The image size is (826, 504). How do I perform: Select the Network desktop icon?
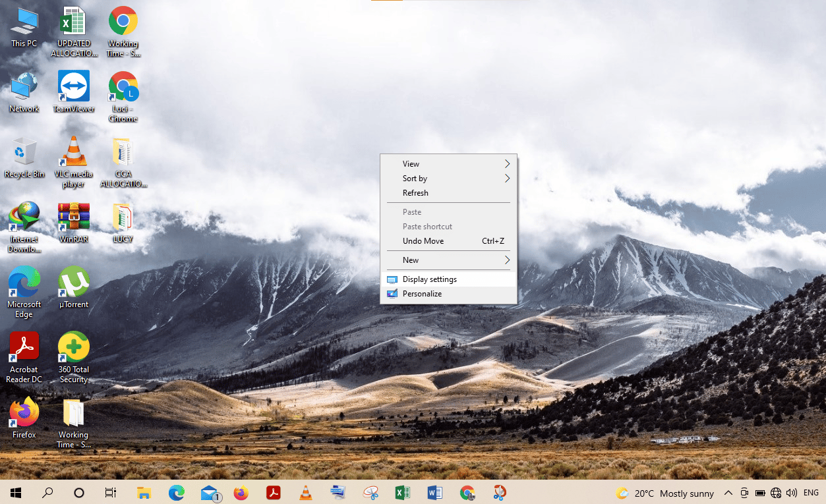pyautogui.click(x=24, y=92)
